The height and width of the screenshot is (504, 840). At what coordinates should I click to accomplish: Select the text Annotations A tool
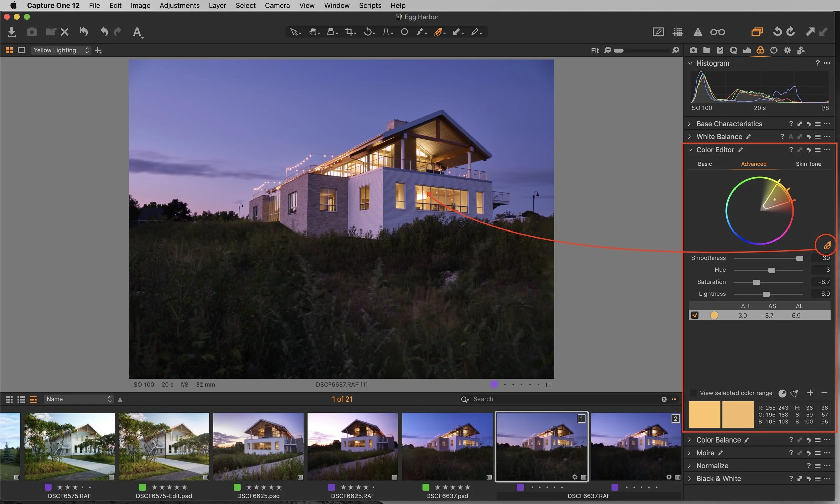click(137, 32)
